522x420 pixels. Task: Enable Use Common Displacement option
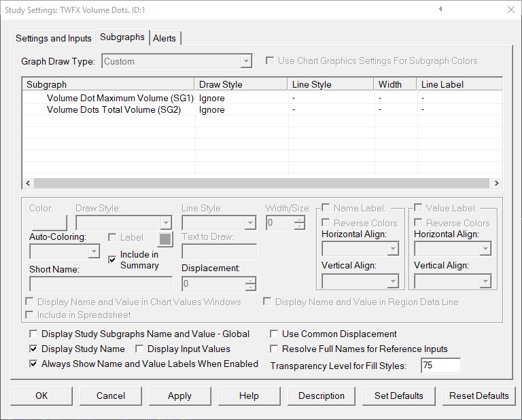point(275,334)
